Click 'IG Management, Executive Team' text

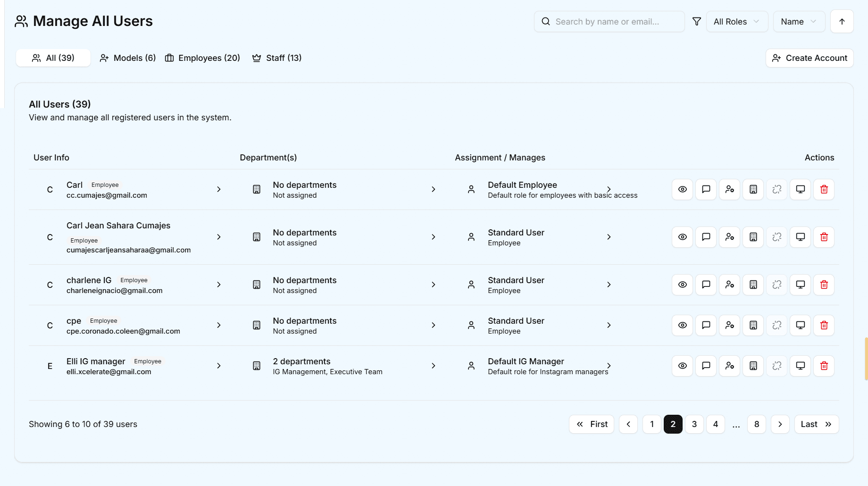click(328, 372)
